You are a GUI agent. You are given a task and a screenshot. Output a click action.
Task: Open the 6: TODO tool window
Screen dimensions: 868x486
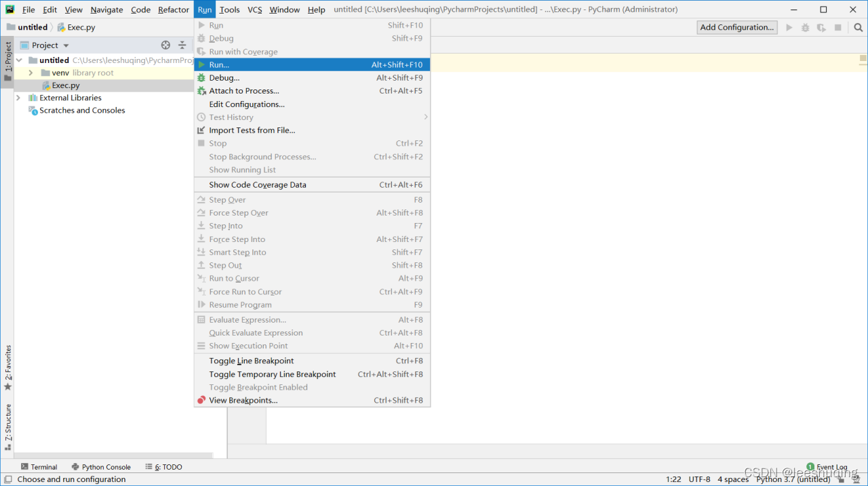[163, 467]
